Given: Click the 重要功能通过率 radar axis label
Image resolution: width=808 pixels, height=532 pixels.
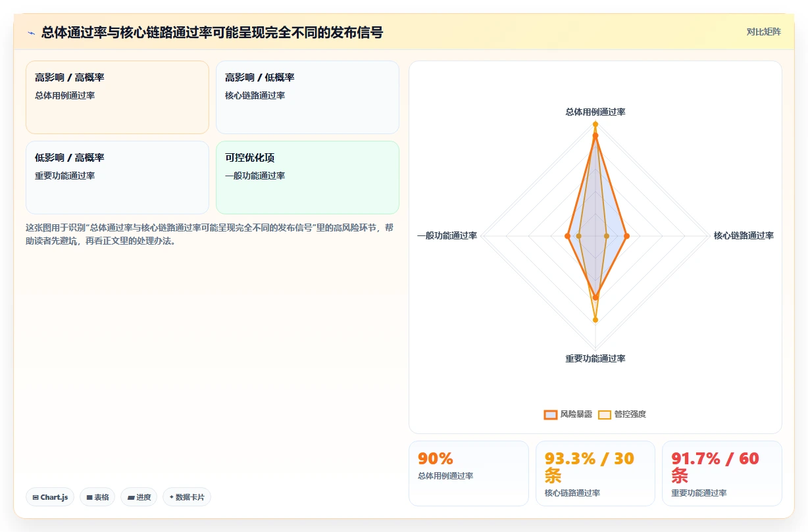Looking at the screenshot, I should point(595,358).
